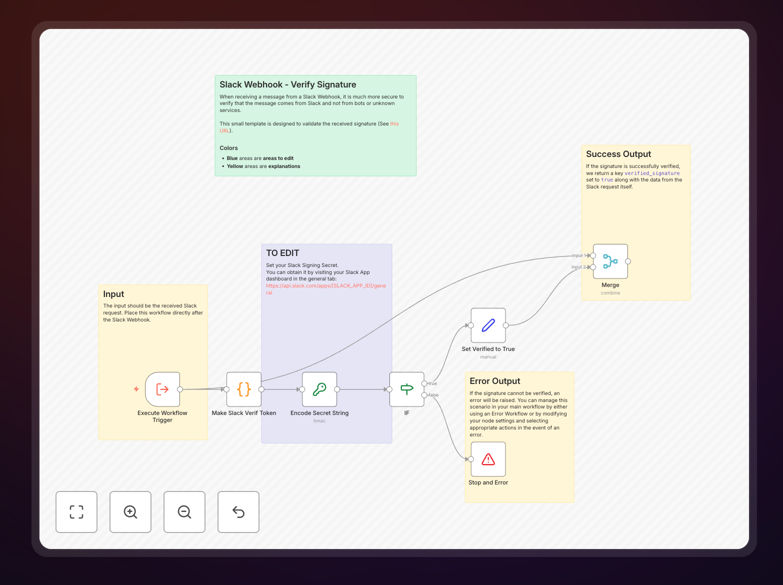
Task: Open the Stop and Error node
Action: (x=488, y=459)
